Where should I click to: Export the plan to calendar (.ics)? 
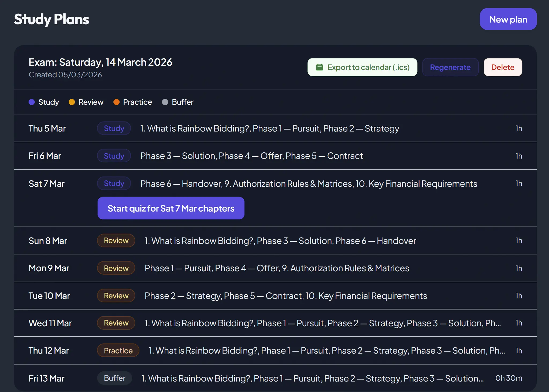point(362,67)
